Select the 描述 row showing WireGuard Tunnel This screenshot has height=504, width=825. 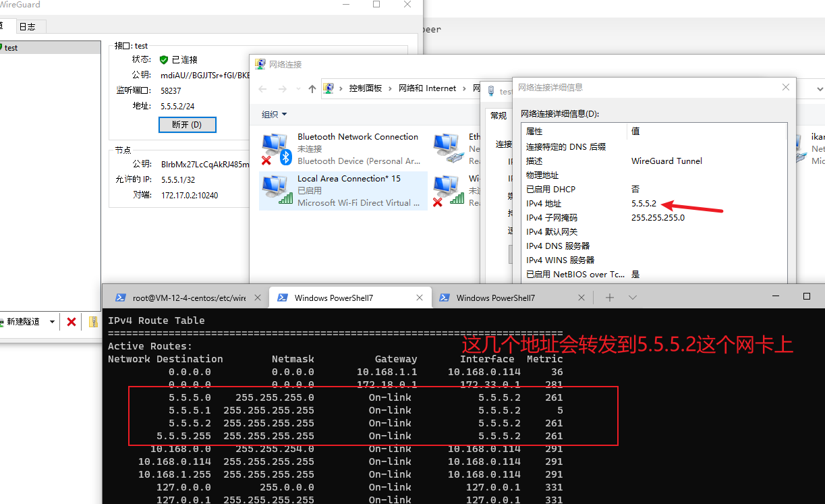(654, 161)
